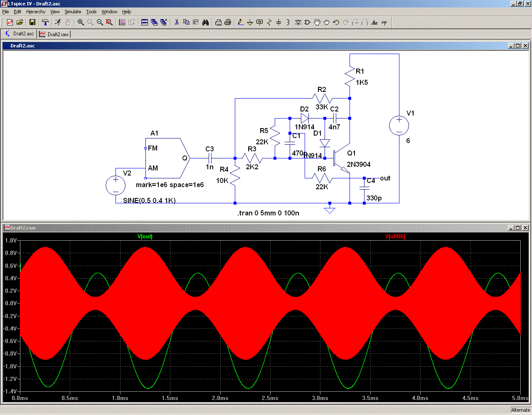This screenshot has height=415, width=532.
Task: Create a new schematic from the toolbar
Action: coord(10,22)
